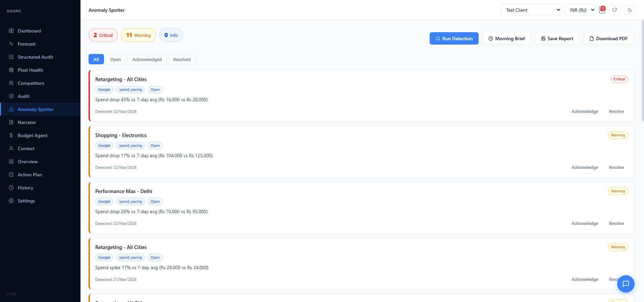
Task: Filter by the 2 Critical badge
Action: point(103,35)
